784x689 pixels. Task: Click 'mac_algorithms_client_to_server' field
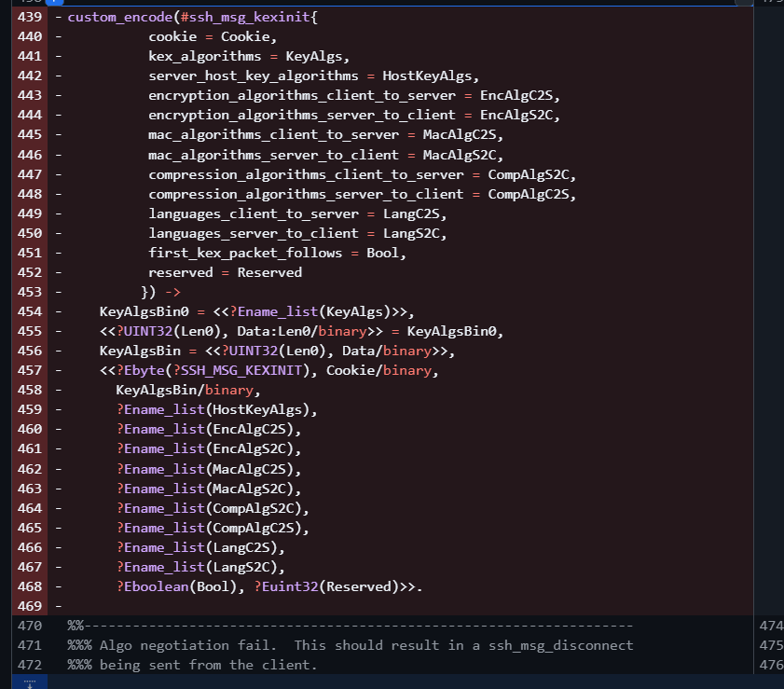(x=273, y=135)
